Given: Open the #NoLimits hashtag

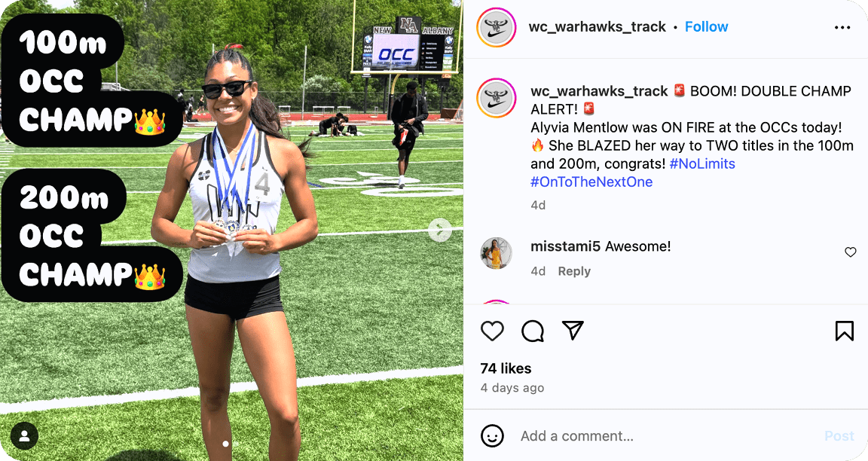Looking at the screenshot, I should click(702, 163).
